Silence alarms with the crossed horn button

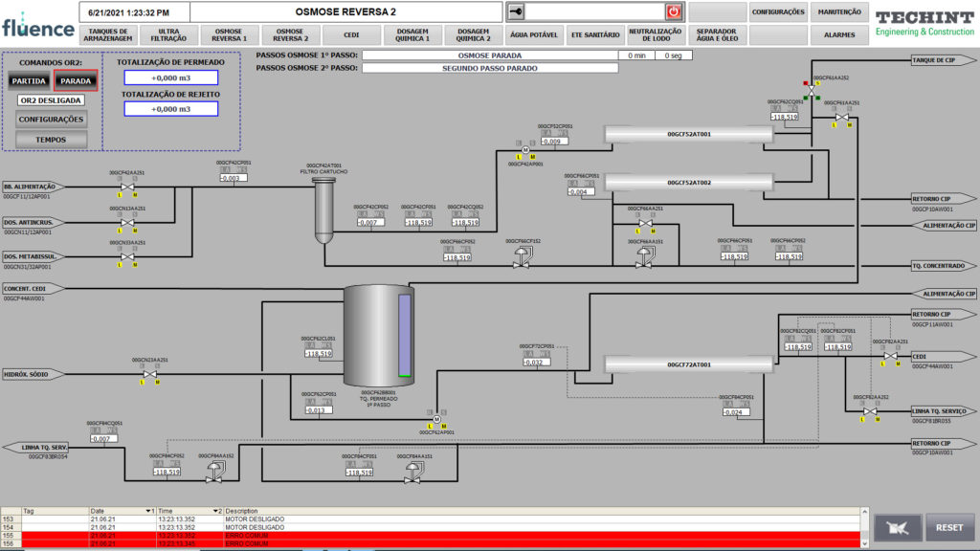pyautogui.click(x=898, y=528)
